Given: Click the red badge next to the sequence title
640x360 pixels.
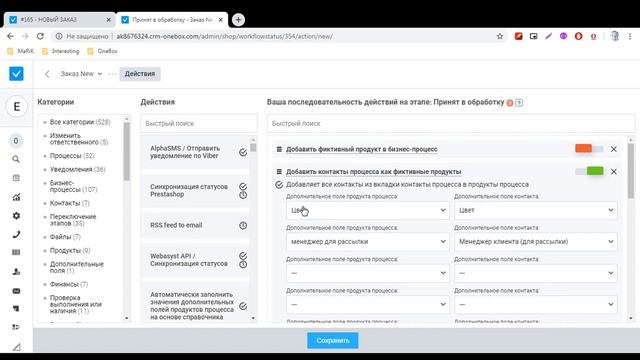Looking at the screenshot, I should click(510, 103).
